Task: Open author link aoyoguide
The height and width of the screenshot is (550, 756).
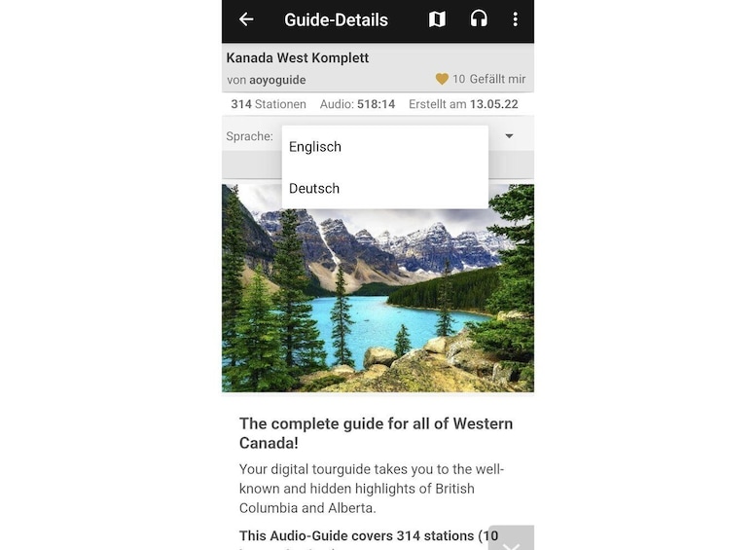Action: pyautogui.click(x=277, y=80)
